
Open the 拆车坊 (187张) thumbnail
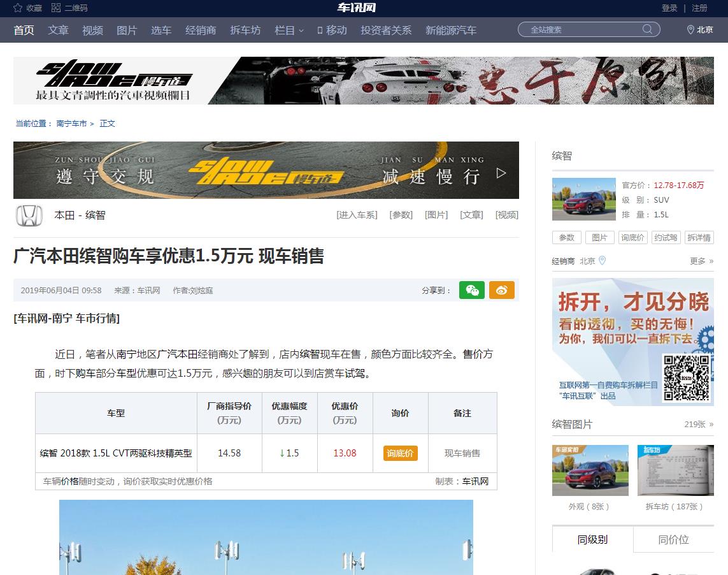pos(676,470)
